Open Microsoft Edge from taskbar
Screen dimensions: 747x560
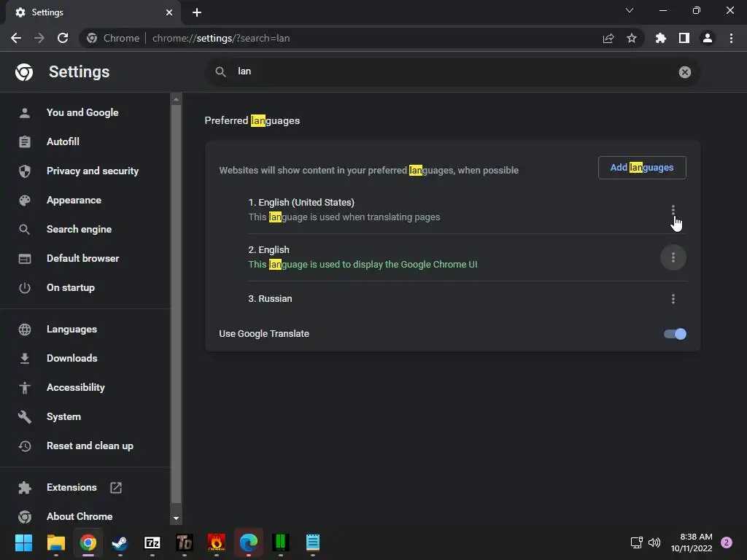249,542
